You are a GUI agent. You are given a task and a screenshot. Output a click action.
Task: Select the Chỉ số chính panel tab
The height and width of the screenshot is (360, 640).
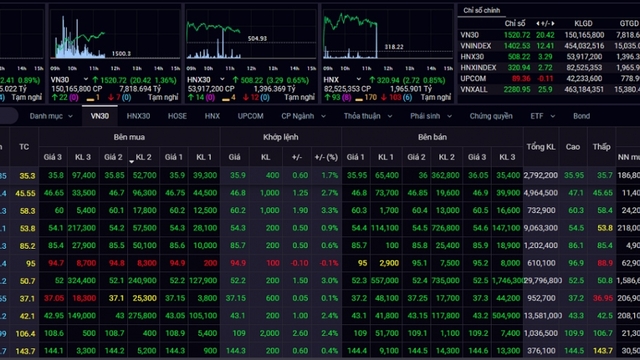(482, 11)
